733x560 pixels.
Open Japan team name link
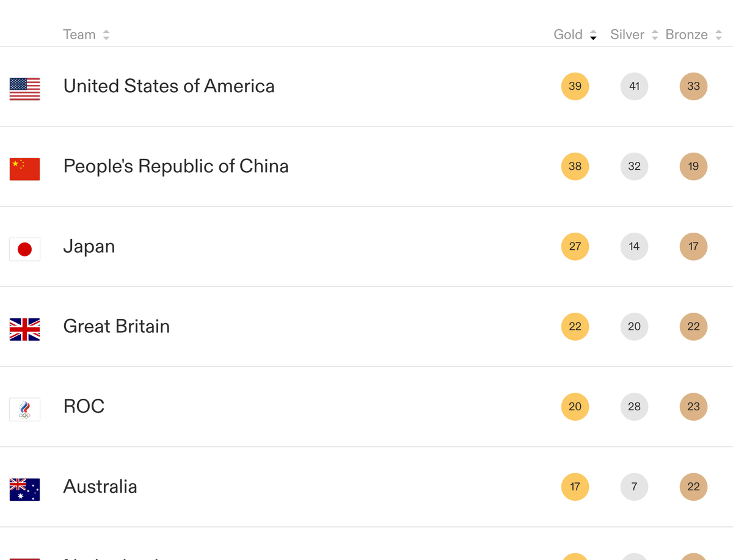(89, 247)
